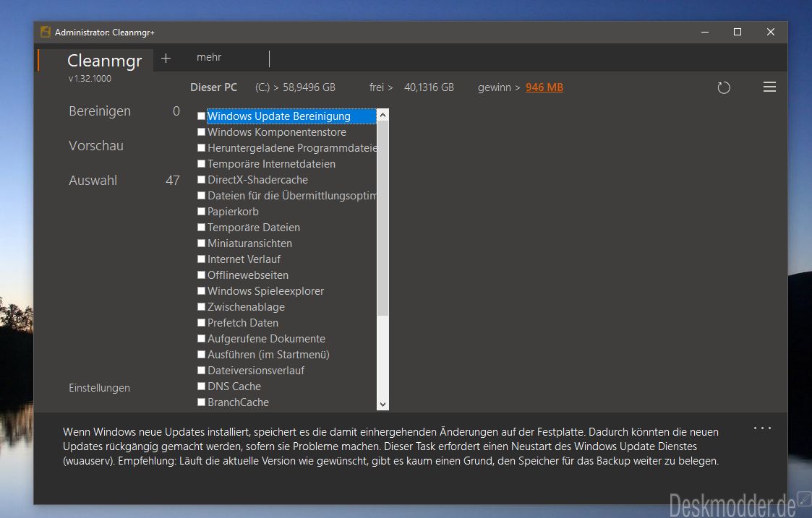This screenshot has width=812, height=518.
Task: Switch to the Cleanmgr tab
Action: [x=105, y=61]
